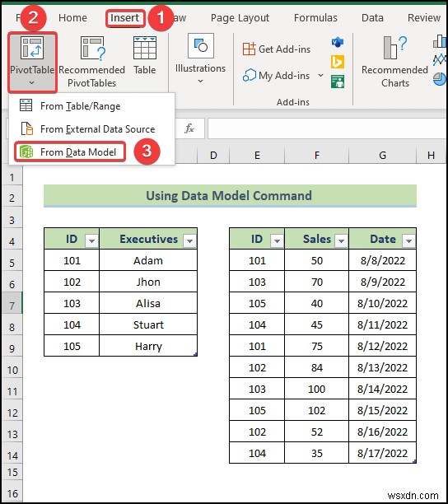Expand the My Add-ins dropdown arrow
Screen dimensions: 448x504
[x=320, y=75]
